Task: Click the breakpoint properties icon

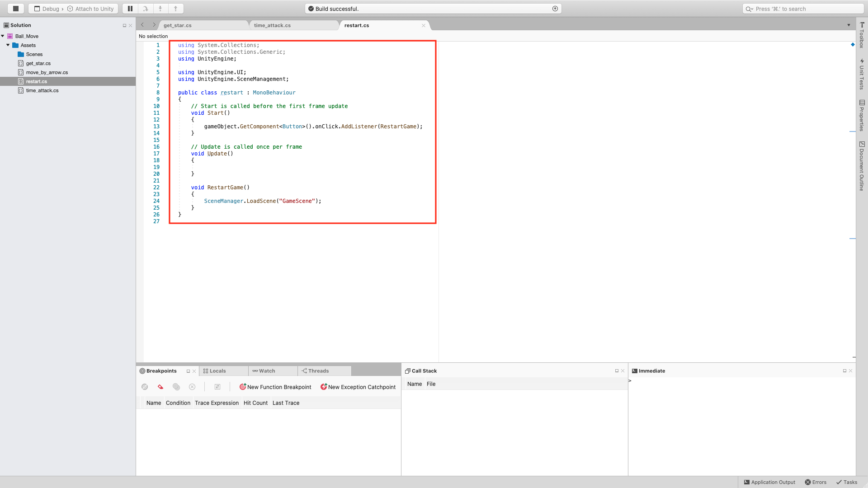Action: pyautogui.click(x=217, y=387)
